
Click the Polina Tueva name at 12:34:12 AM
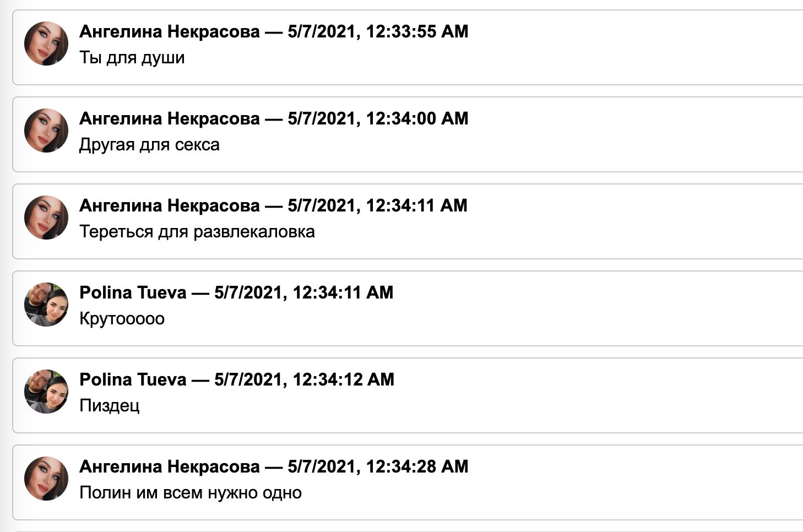(133, 379)
